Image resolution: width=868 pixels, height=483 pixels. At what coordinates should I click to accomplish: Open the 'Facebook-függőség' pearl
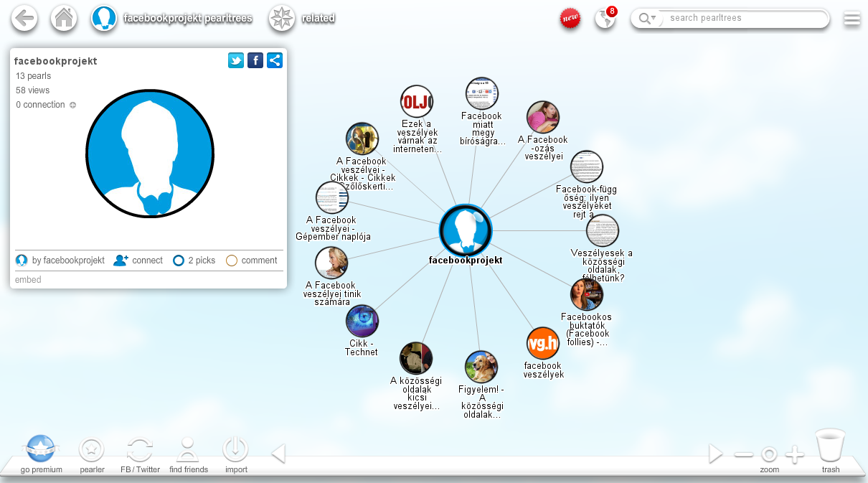click(x=587, y=167)
